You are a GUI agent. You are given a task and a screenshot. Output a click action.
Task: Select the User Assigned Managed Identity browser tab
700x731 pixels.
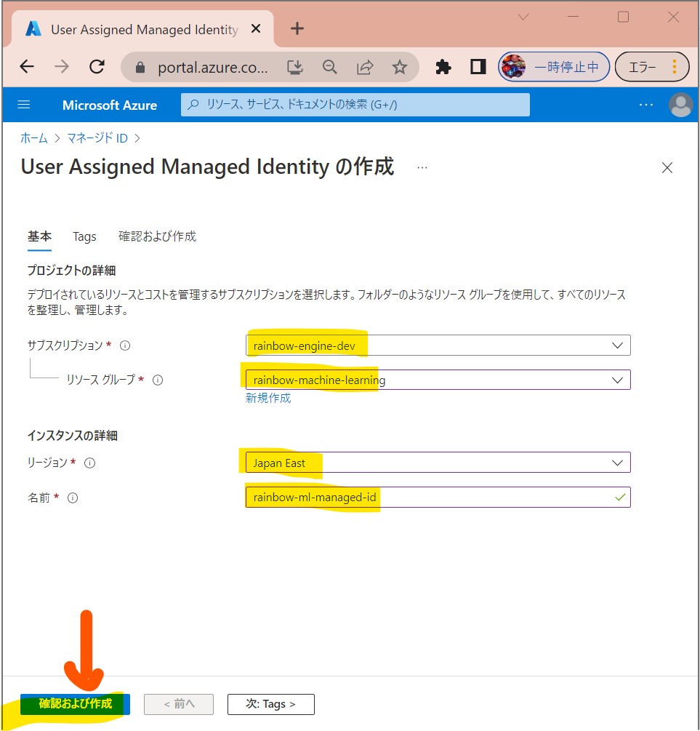(142, 29)
